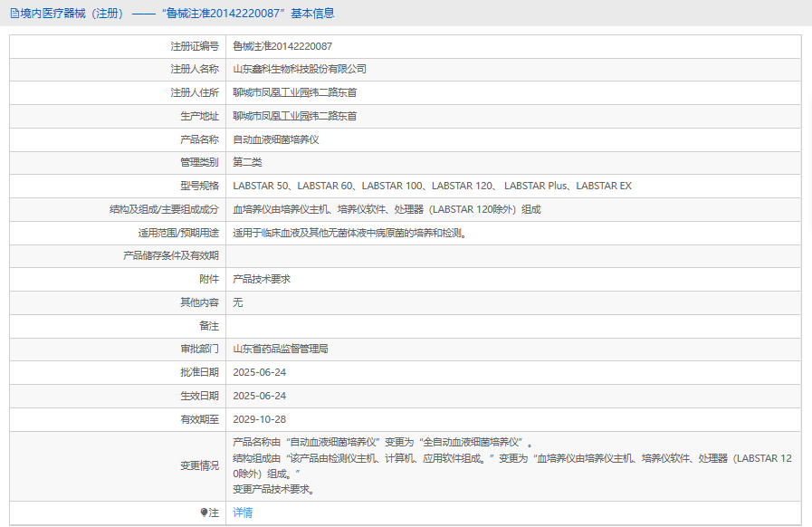Select the 生产地址 address value
The height and width of the screenshot is (527, 812).
(x=295, y=116)
